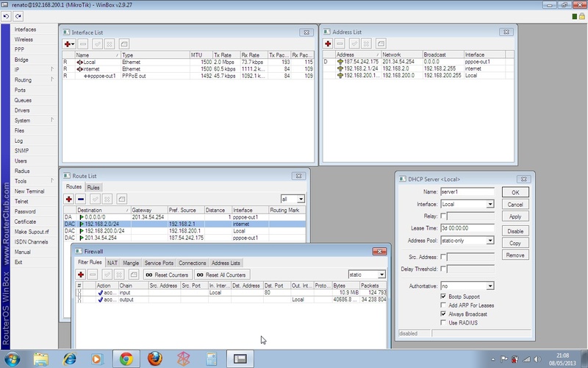Open Google Chrome from the taskbar
588x368 pixels.
pos(126,358)
